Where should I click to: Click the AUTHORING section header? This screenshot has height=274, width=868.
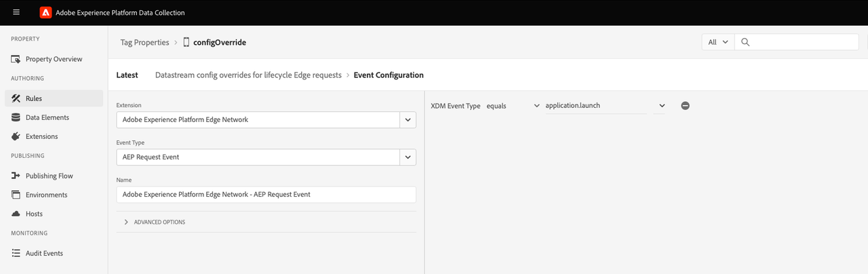(x=28, y=78)
